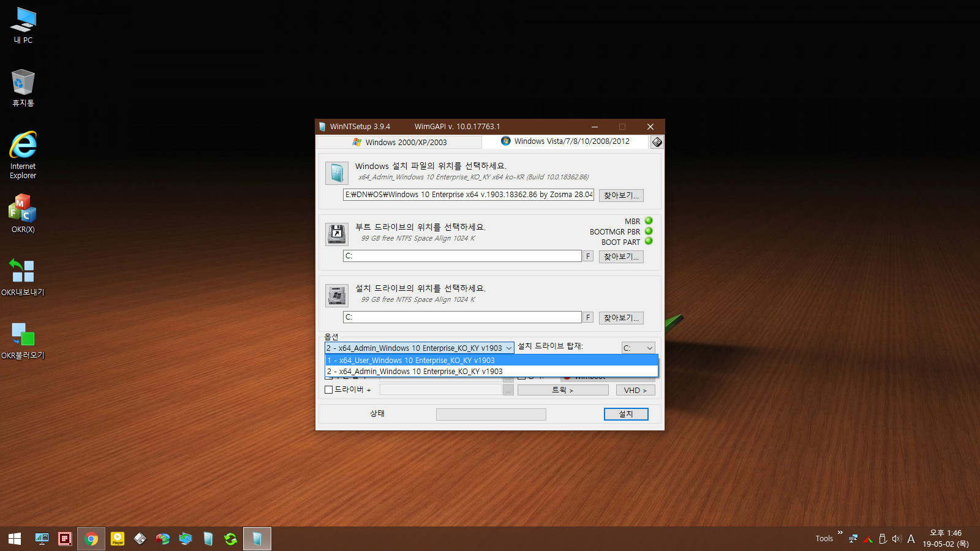Choose 2 - x64_Admin_Windows 10 Enterprise from list
The height and width of the screenshot is (551, 980).
coord(491,371)
